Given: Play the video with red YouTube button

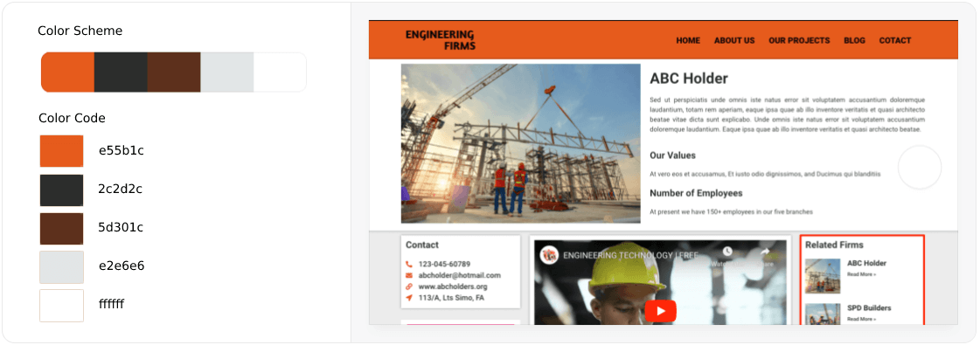Looking at the screenshot, I should point(661,311).
